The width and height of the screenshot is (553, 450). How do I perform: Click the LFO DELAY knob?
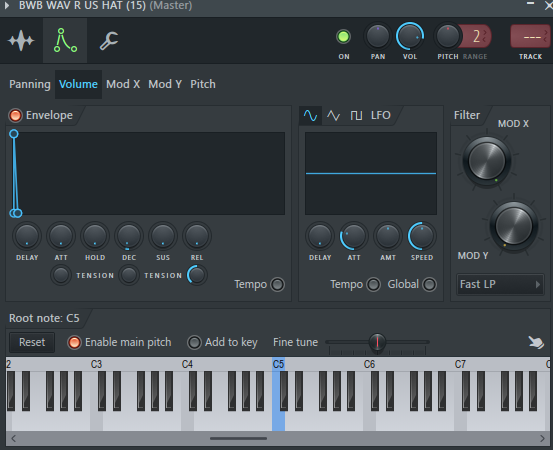[320, 236]
